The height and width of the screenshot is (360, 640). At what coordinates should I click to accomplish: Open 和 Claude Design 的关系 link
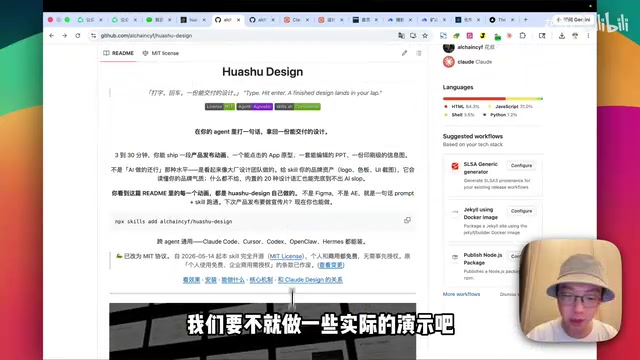[x=310, y=280]
